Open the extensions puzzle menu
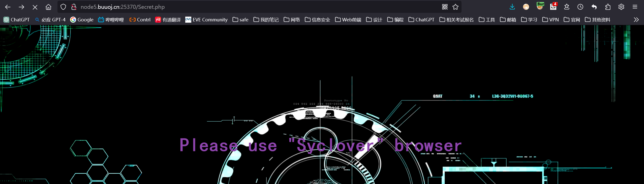 608,7
